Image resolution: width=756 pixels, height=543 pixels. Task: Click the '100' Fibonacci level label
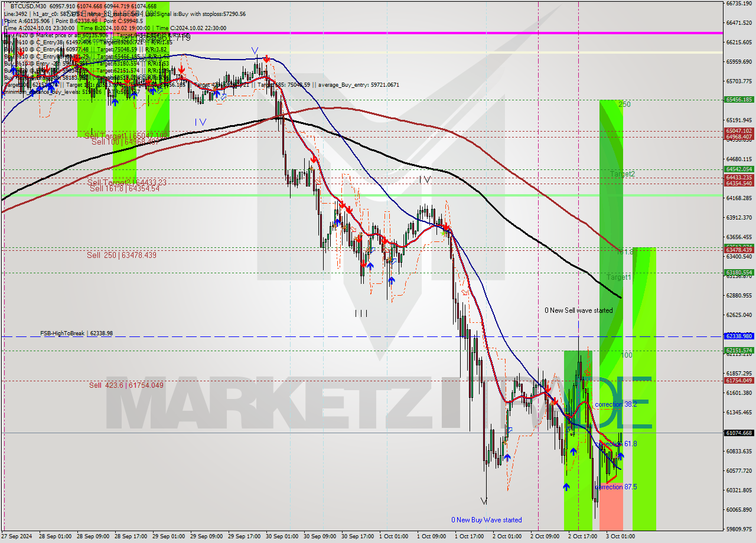[x=627, y=355]
